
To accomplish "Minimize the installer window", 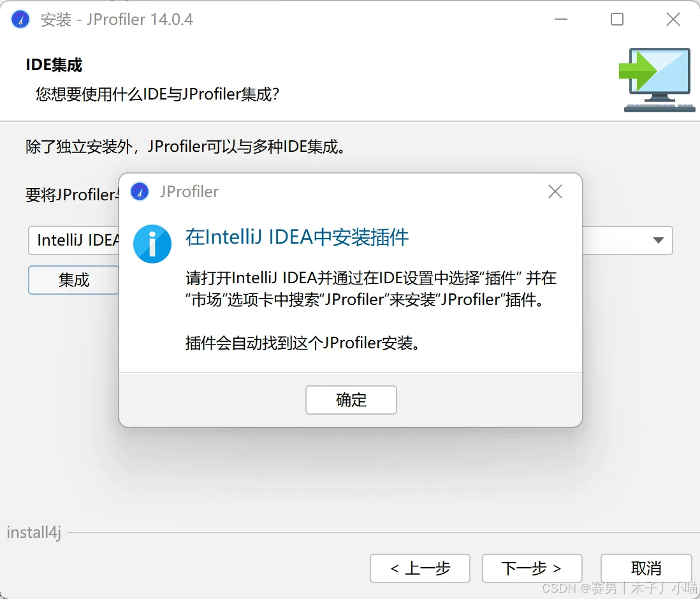I will point(561,19).
